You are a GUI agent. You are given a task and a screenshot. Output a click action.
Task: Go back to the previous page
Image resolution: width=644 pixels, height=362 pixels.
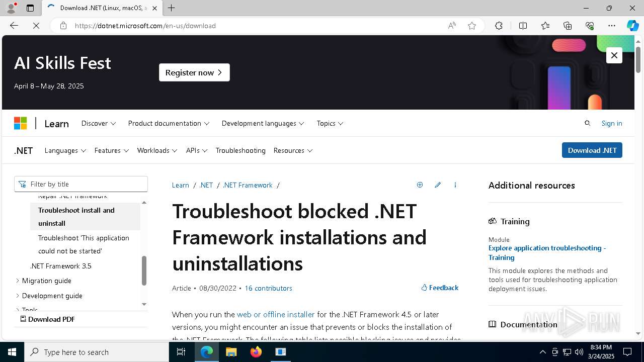[x=14, y=26]
